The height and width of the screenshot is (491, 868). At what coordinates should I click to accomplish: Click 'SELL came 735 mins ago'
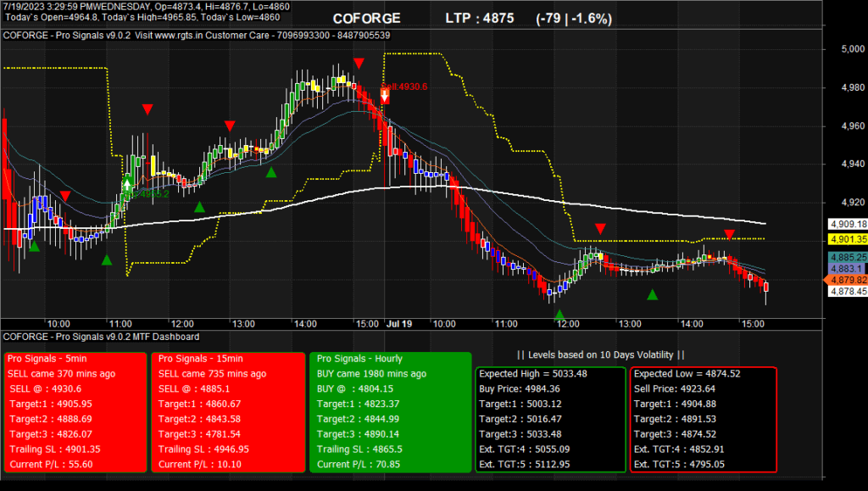212,374
